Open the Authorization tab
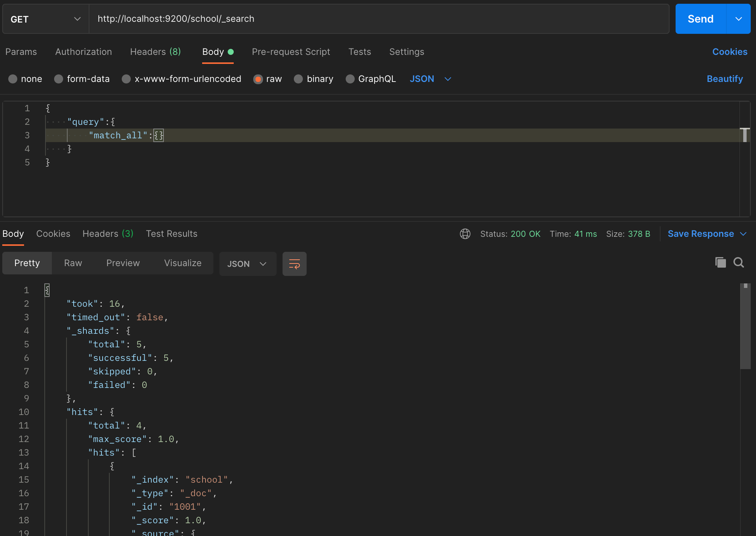 83,52
